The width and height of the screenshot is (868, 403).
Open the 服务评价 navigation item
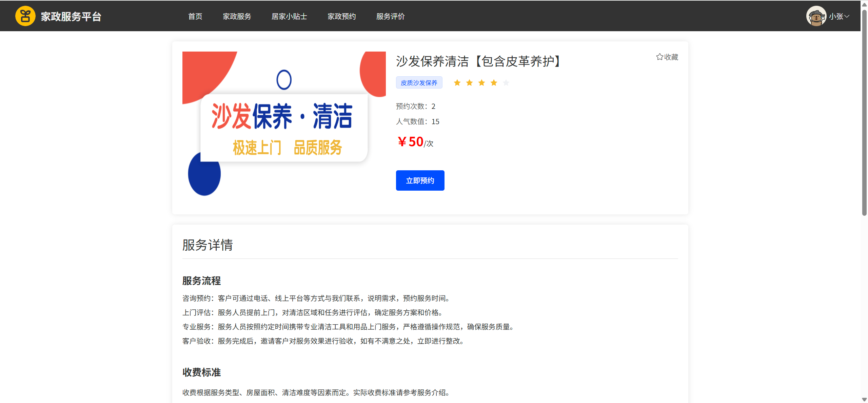(391, 16)
